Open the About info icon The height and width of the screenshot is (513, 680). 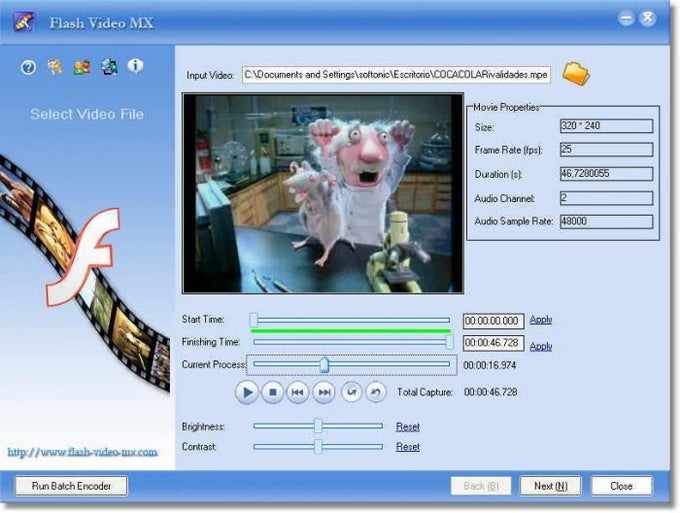(135, 66)
